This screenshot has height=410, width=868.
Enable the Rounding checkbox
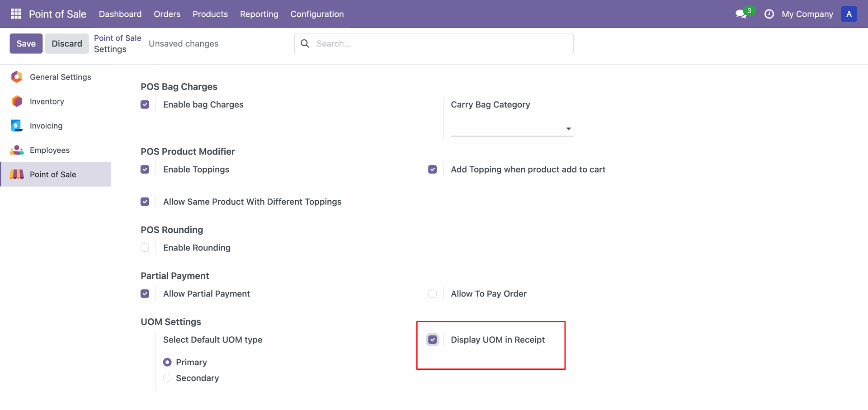145,248
